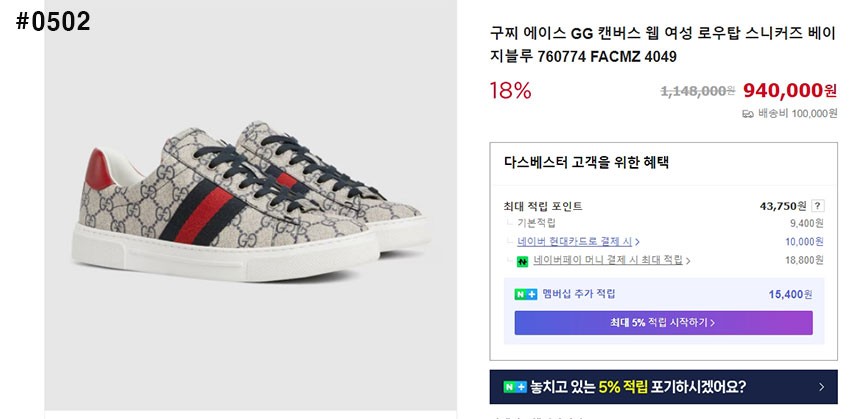Click the crossed-out original price 1,148,000원
Image resolution: width=860 pixels, height=419 pixels.
point(697,91)
